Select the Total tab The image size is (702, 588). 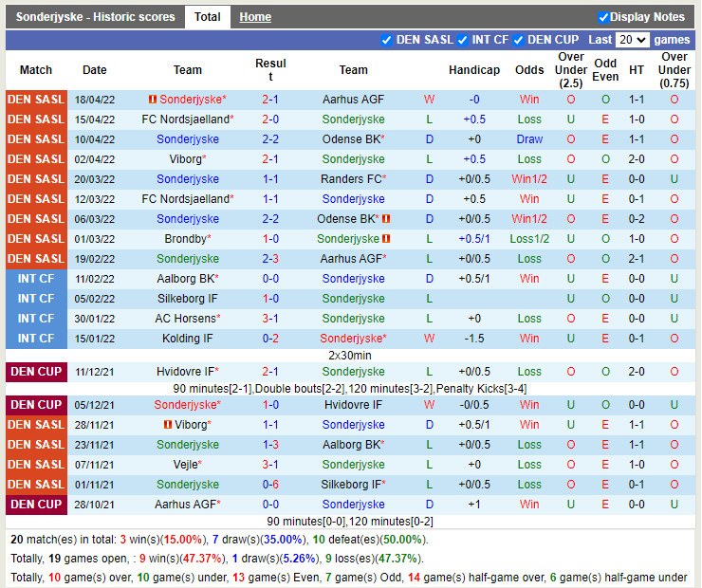pyautogui.click(x=207, y=17)
